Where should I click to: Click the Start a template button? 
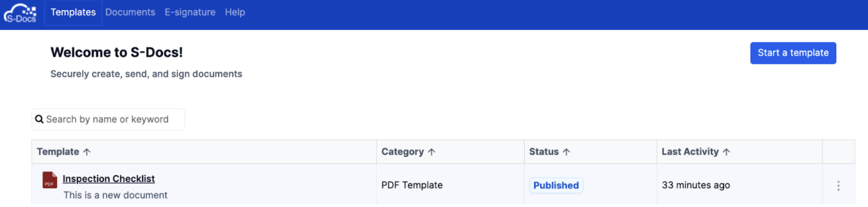pos(793,53)
